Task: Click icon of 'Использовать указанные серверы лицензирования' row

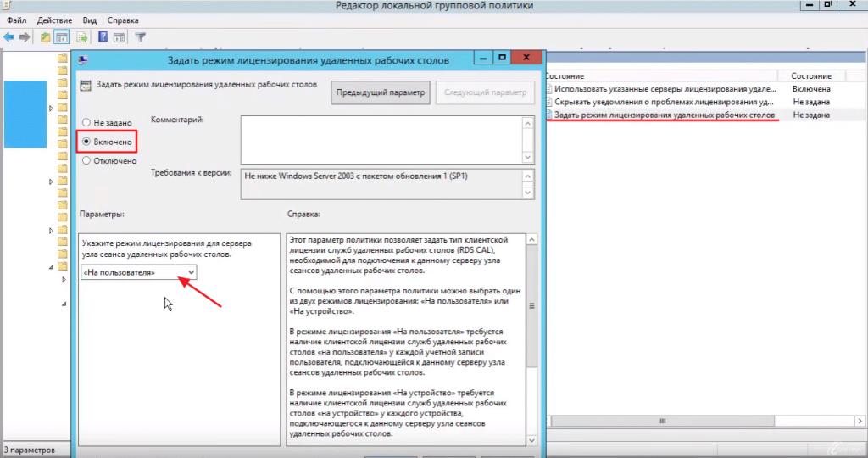Action: coord(549,88)
